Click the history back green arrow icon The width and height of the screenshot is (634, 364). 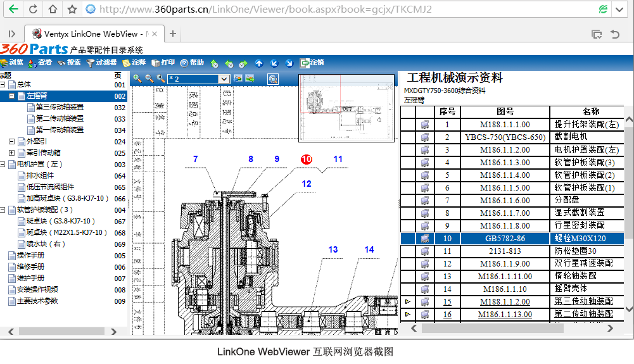[x=229, y=63]
